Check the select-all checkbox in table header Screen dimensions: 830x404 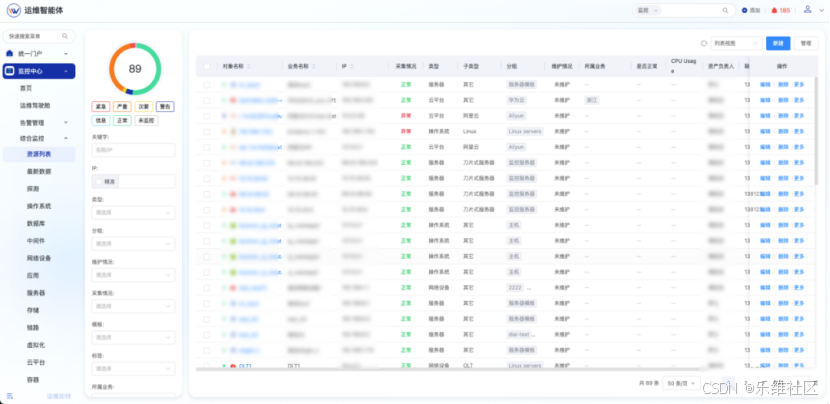pos(207,66)
